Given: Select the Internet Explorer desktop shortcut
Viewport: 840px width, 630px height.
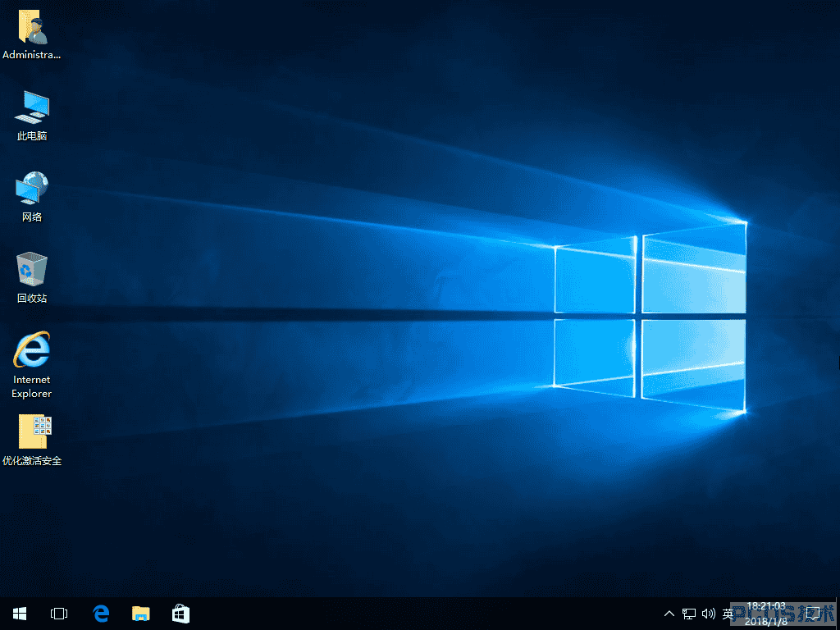Looking at the screenshot, I should (x=32, y=365).
